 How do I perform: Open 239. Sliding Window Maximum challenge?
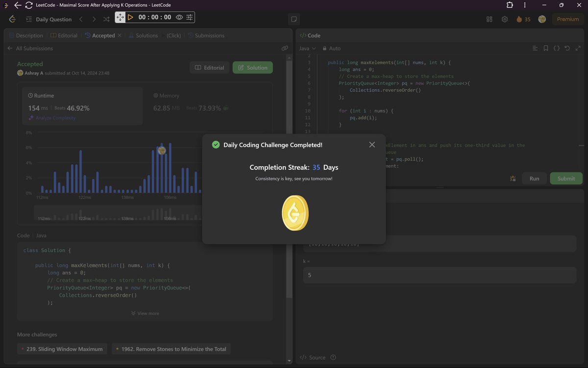(62, 349)
